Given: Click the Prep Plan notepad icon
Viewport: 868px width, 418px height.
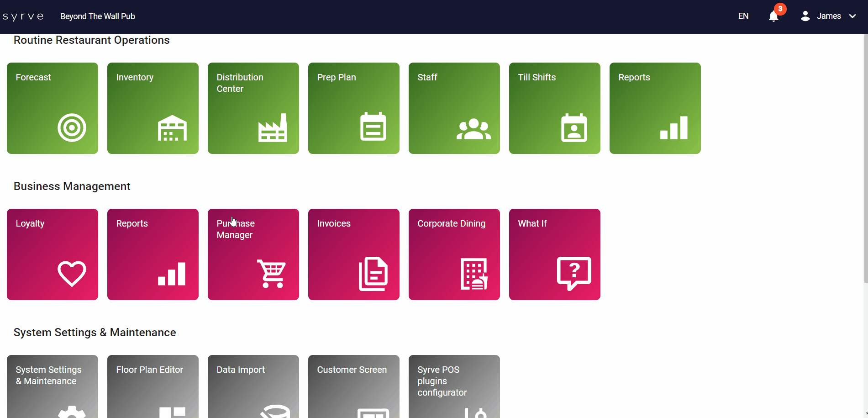Looking at the screenshot, I should 373,127.
